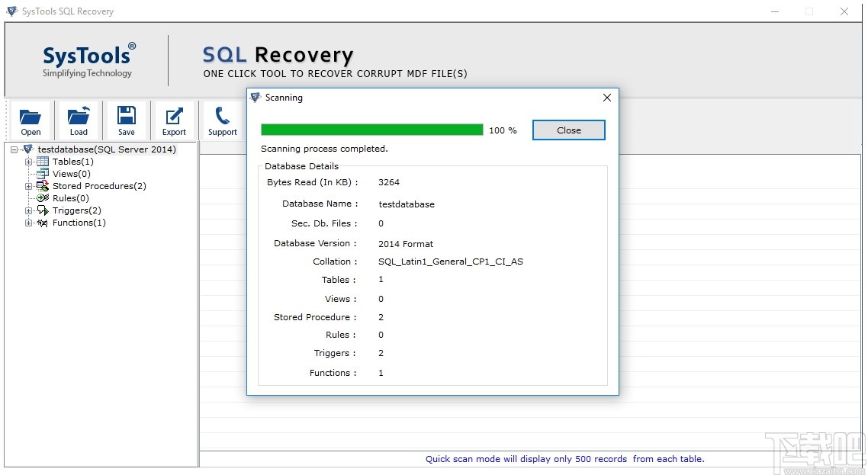Select the Functions(1) tree item
This screenshot has width=868, height=475.
coord(77,223)
